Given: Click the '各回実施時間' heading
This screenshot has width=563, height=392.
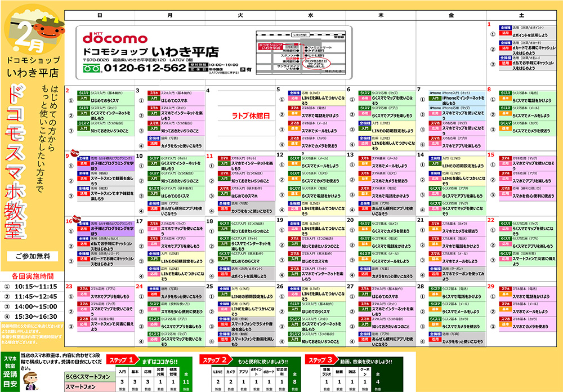Looking at the screenshot, I should pos(33,277).
